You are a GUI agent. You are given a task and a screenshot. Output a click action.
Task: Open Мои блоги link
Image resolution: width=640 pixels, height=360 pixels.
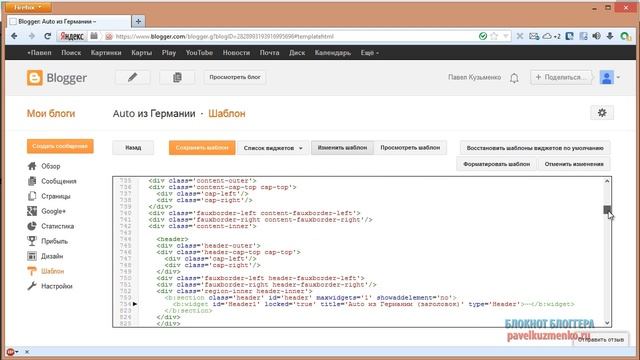(x=51, y=113)
